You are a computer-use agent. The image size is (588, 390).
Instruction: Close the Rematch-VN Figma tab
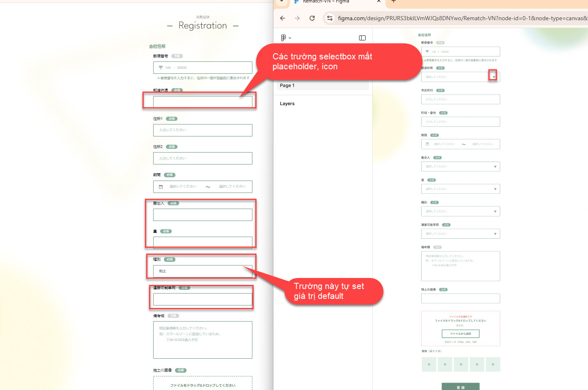(x=378, y=2)
